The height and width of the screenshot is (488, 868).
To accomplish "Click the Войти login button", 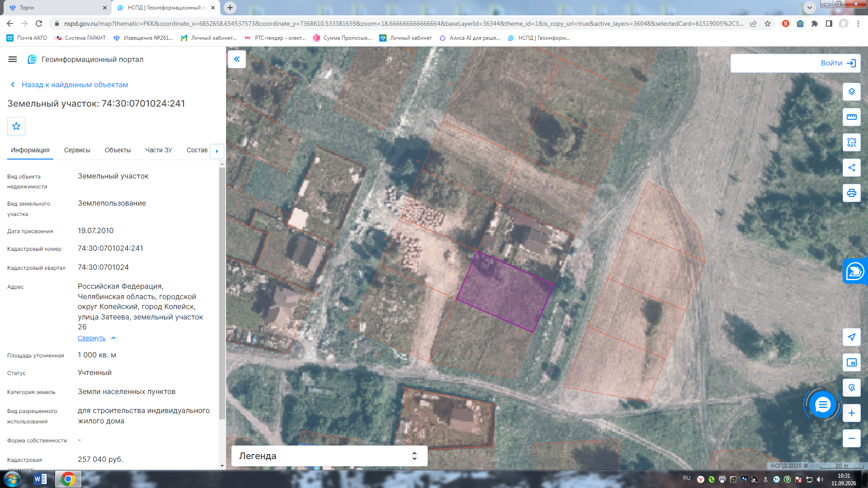I will click(795, 63).
